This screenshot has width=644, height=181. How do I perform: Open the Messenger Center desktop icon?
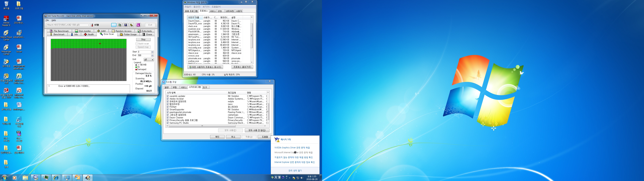point(6,50)
